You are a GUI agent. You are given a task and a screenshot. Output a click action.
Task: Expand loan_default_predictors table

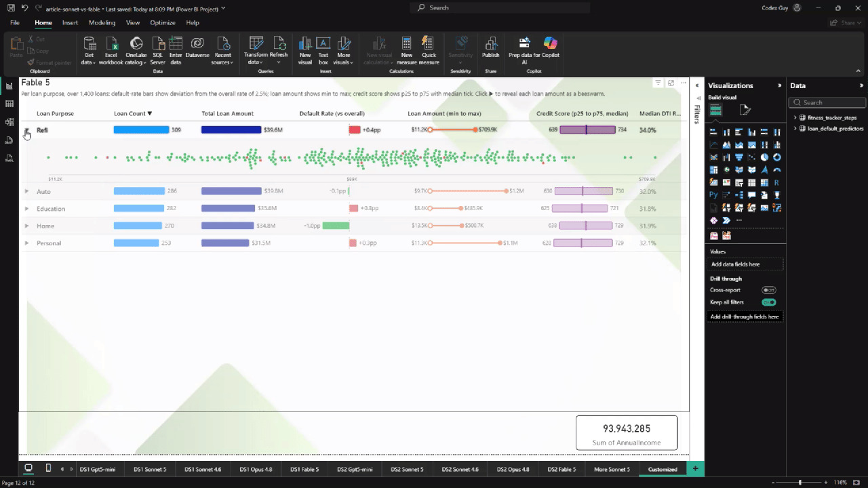tap(795, 128)
